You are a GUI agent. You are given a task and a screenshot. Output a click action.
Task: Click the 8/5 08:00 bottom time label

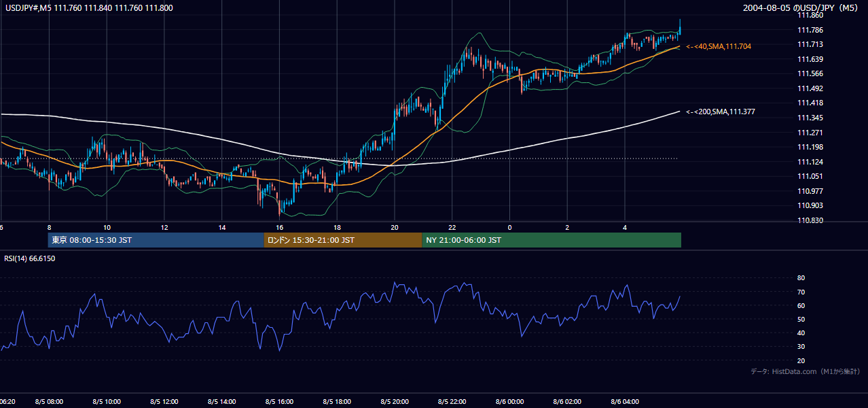point(49,402)
